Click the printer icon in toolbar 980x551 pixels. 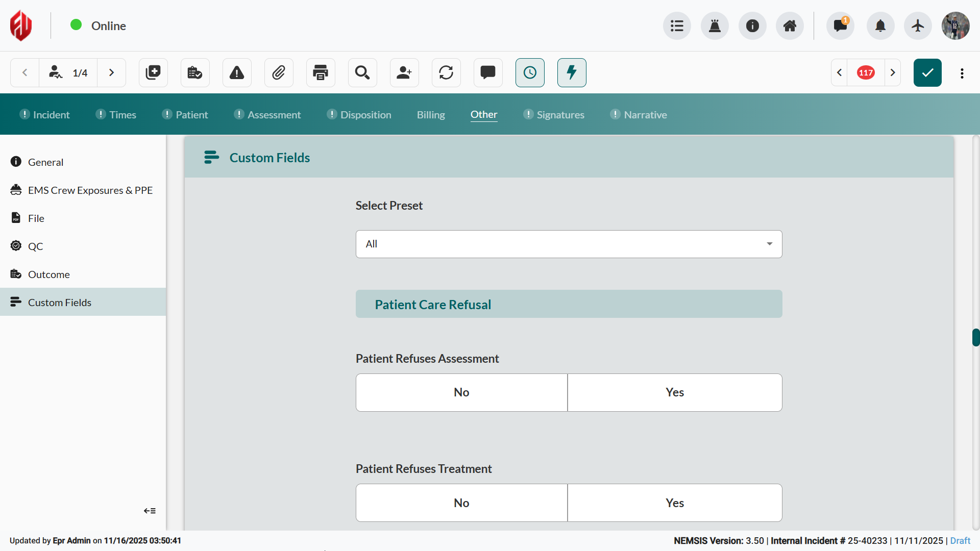point(321,72)
